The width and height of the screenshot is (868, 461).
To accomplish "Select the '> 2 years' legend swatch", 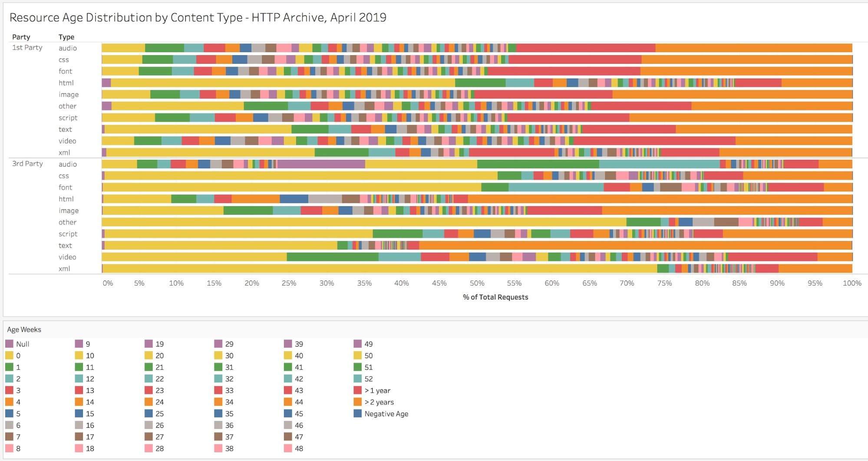I will tap(358, 402).
